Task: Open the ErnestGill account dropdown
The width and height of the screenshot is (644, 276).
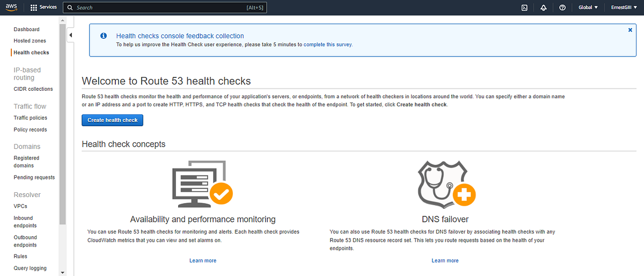Action: (624, 8)
